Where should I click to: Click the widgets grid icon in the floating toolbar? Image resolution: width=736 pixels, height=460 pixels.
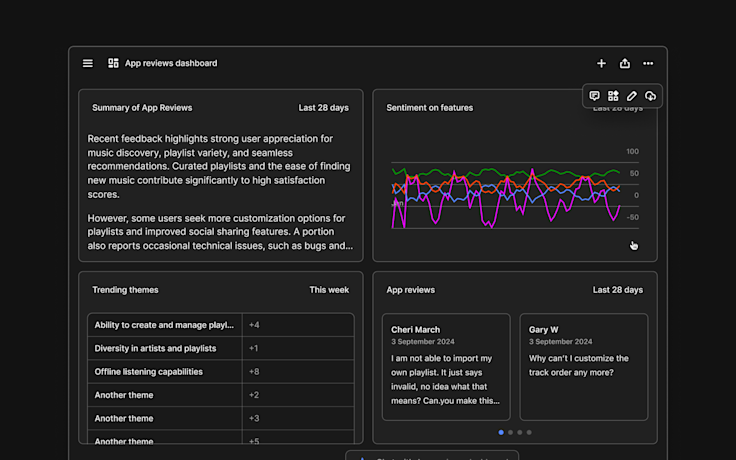click(613, 96)
